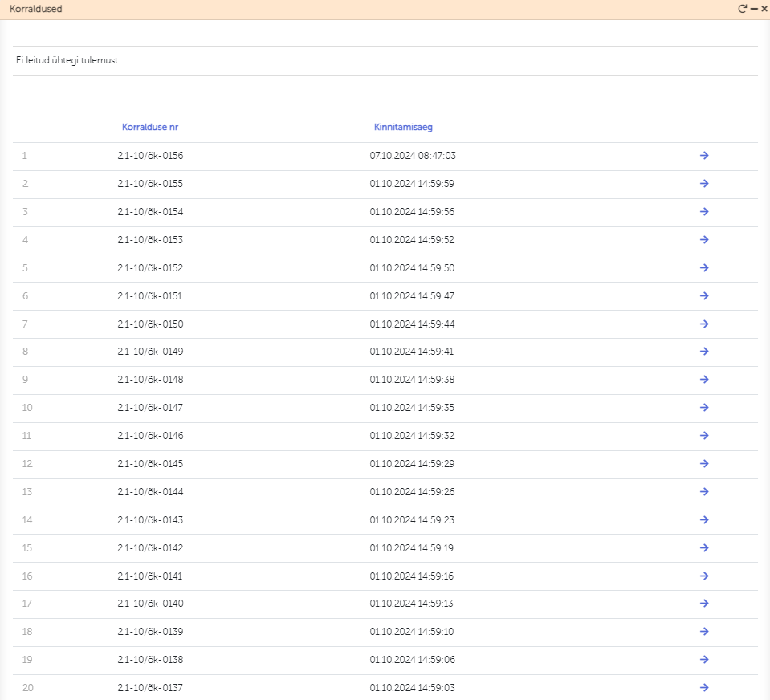Open arrow for order 2.1-10/õk-0141
Viewport: 770px width, 700px height.
(x=704, y=576)
